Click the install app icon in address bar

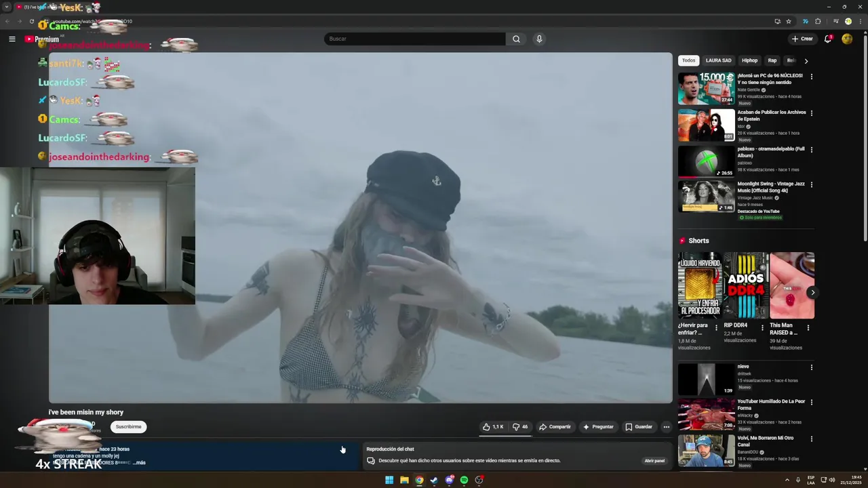pos(777,21)
